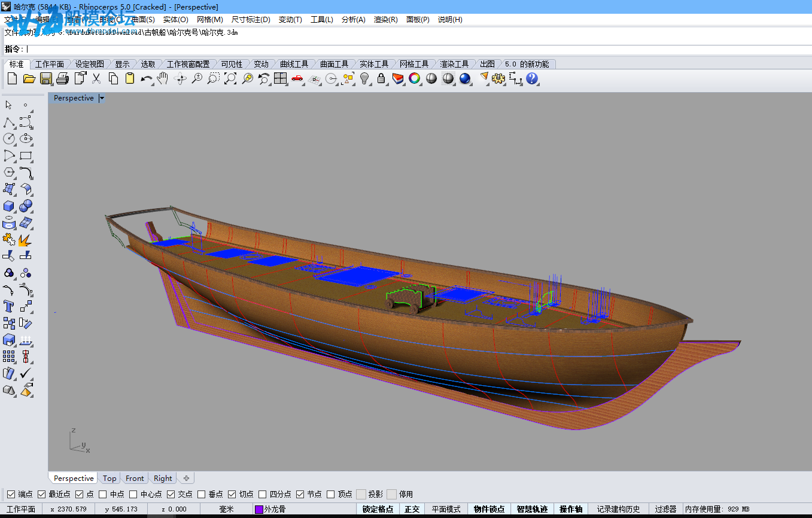
Task: Toggle the 交点 osnap checkbox
Action: click(171, 494)
